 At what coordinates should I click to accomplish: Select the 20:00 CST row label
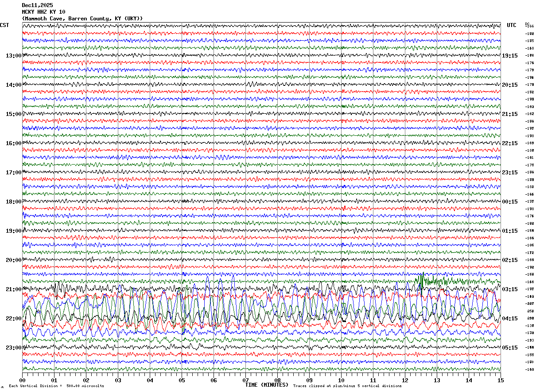tap(14, 260)
